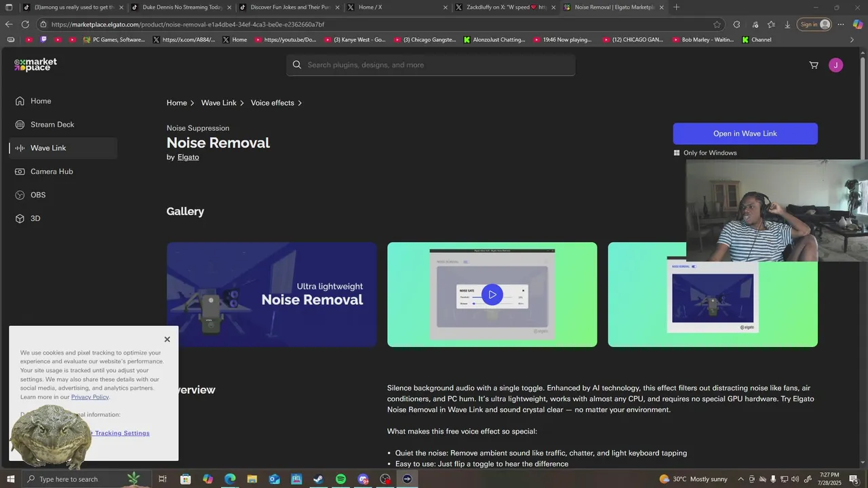The width and height of the screenshot is (868, 488).
Task: Open the Elgato author link
Action: (x=188, y=157)
